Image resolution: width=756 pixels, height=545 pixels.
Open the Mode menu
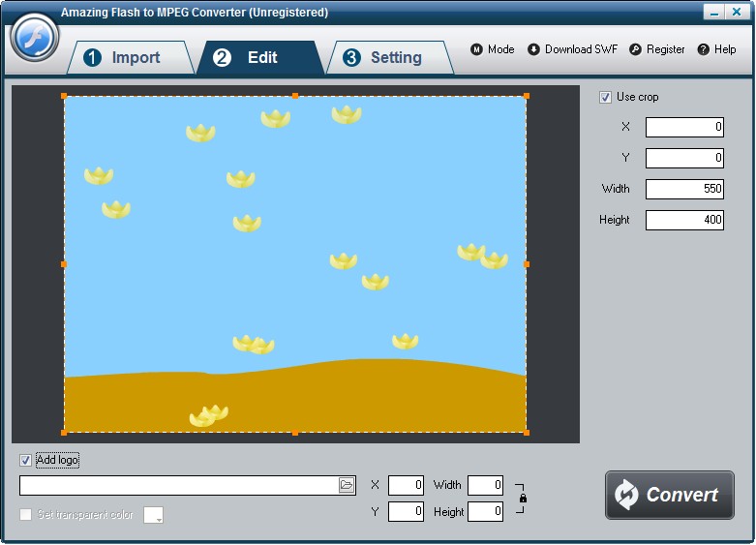493,49
